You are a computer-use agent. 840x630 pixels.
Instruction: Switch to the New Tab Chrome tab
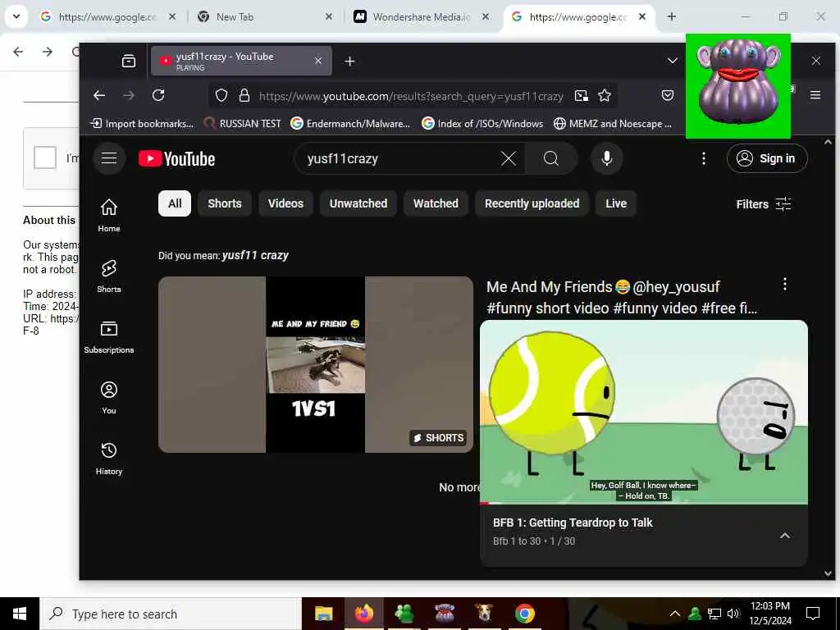tap(263, 17)
